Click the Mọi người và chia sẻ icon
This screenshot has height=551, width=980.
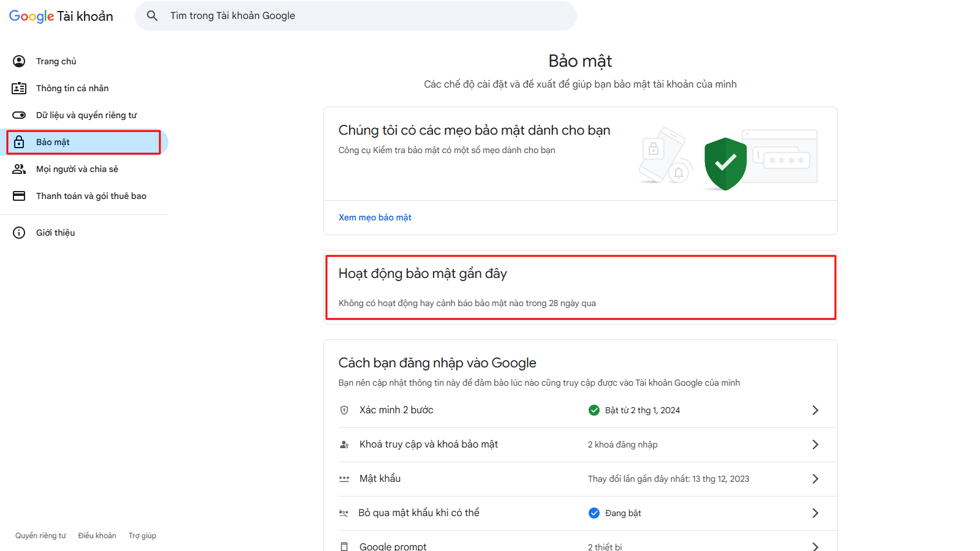point(19,168)
